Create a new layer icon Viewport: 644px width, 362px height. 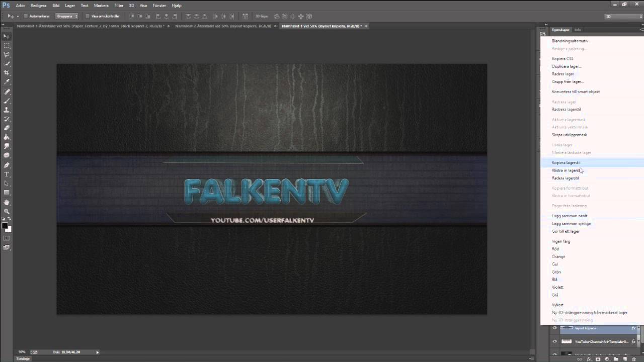coord(624,359)
